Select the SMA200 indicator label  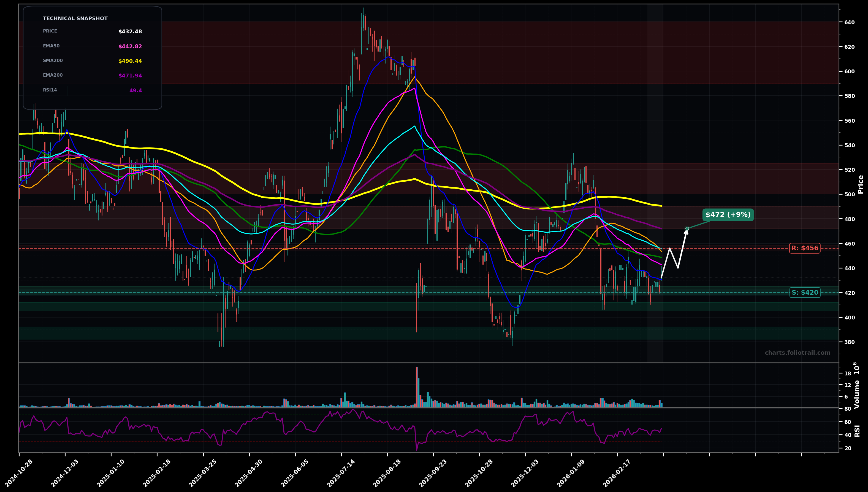[x=53, y=60]
